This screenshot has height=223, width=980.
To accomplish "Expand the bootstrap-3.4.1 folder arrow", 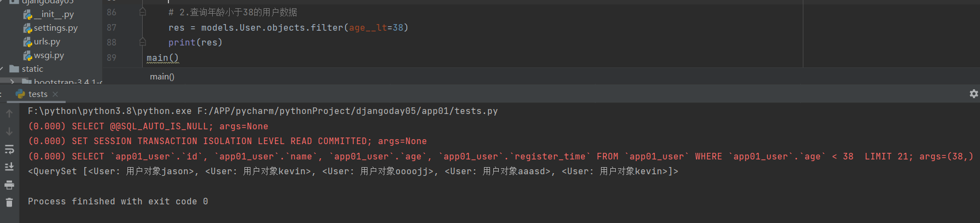I will pyautogui.click(x=12, y=82).
